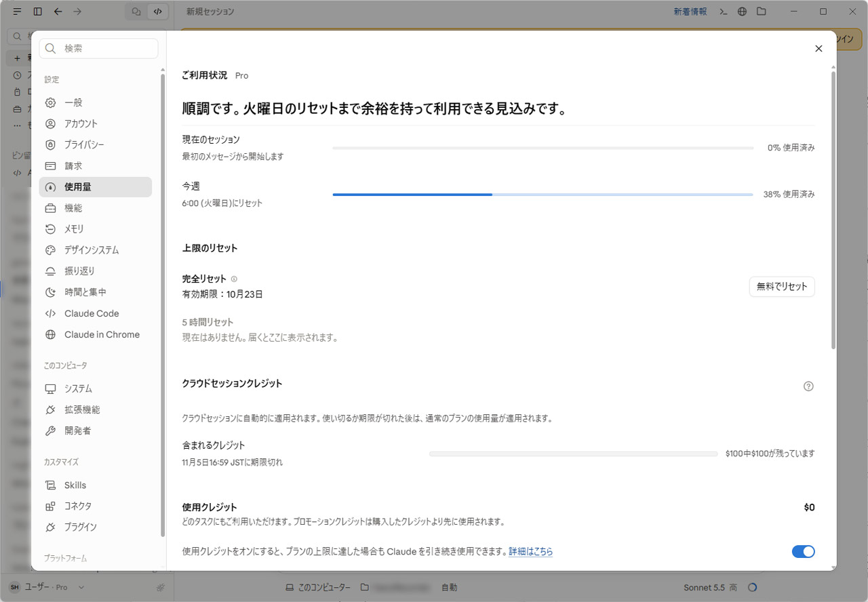Click the Skills icon in カスタマイズ
The width and height of the screenshot is (868, 602).
[x=50, y=485]
